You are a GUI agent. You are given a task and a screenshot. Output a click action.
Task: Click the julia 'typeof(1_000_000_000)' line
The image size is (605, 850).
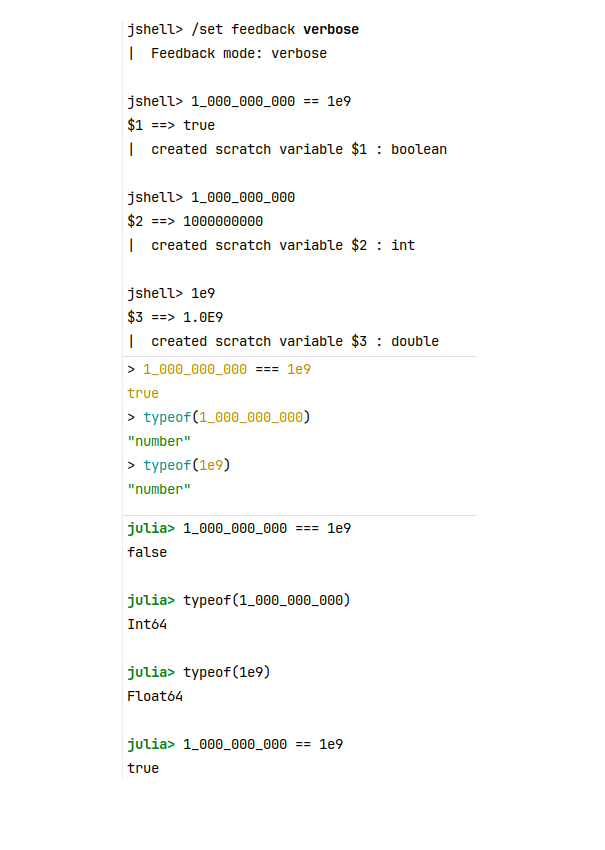pyautogui.click(x=239, y=600)
